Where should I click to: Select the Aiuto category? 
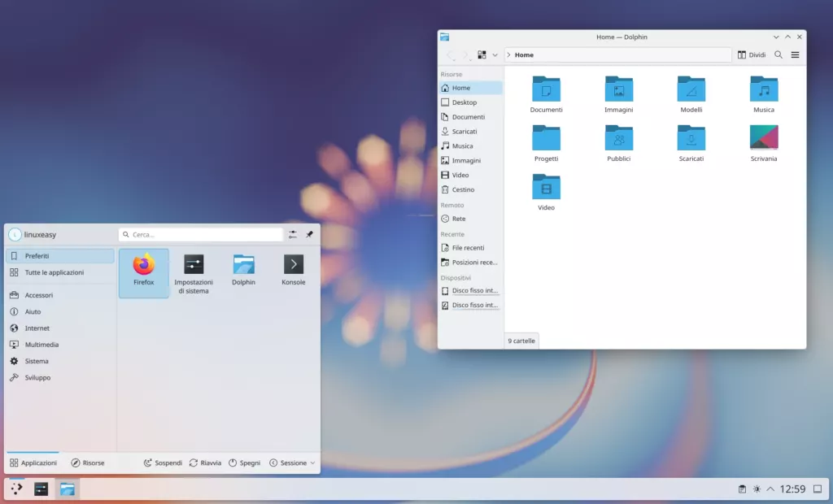coord(60,311)
